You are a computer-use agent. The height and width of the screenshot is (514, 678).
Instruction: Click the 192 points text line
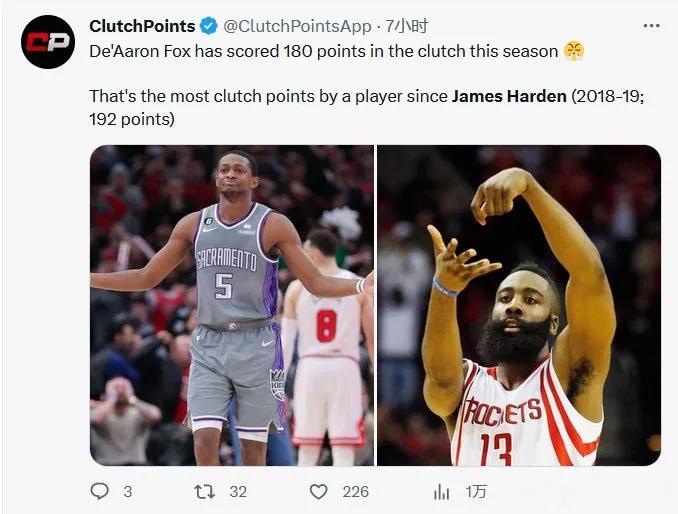tap(132, 119)
